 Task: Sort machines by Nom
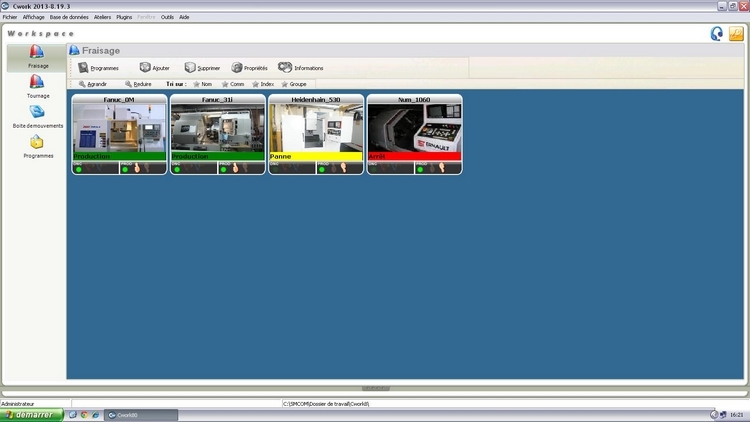tap(202, 84)
